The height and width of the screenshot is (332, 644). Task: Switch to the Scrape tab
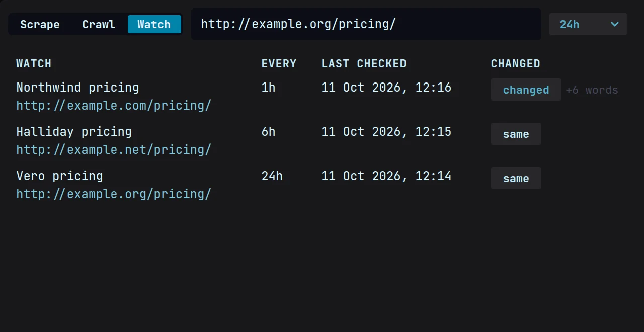click(40, 24)
